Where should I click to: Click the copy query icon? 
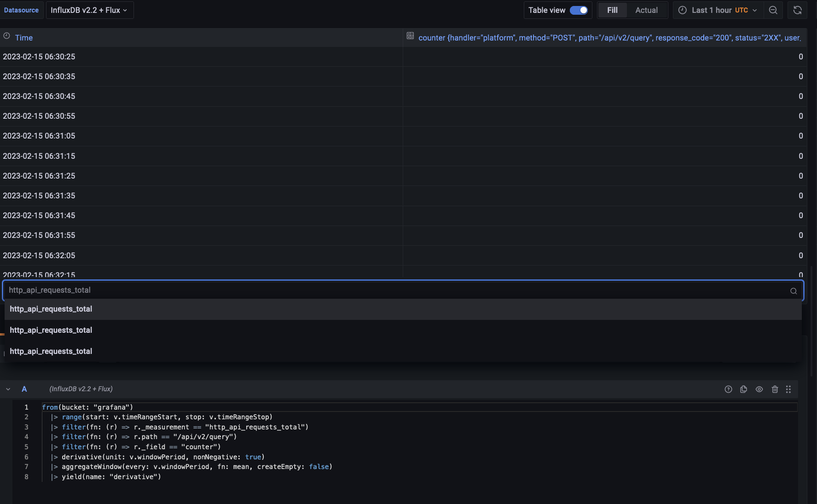(744, 389)
